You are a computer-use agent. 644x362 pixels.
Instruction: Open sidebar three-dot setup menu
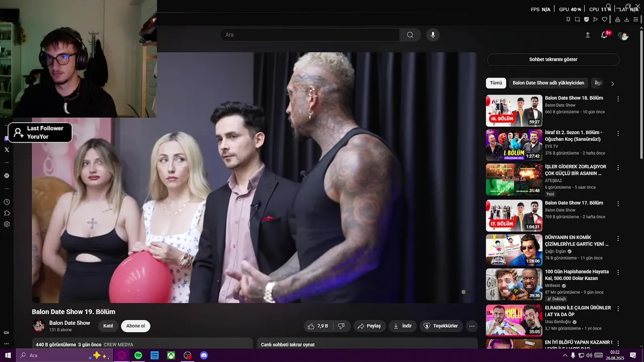pos(7,344)
